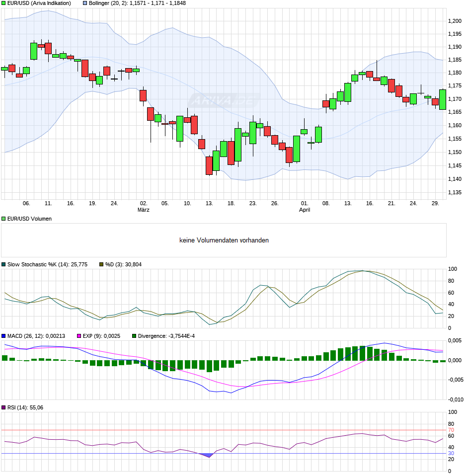Viewport: 467px width, 476px height.
Task: Click the blue MACD legend swatch
Action: [3, 336]
